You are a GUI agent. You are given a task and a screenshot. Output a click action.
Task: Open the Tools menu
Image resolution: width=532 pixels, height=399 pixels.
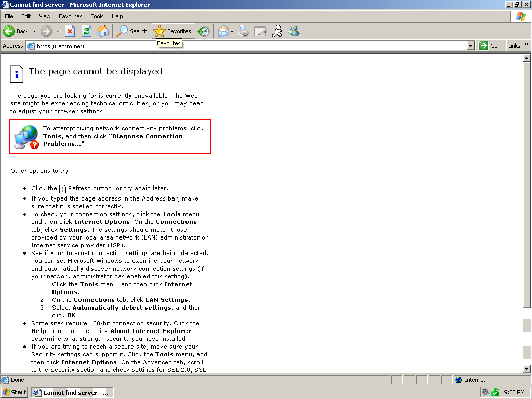click(x=97, y=16)
